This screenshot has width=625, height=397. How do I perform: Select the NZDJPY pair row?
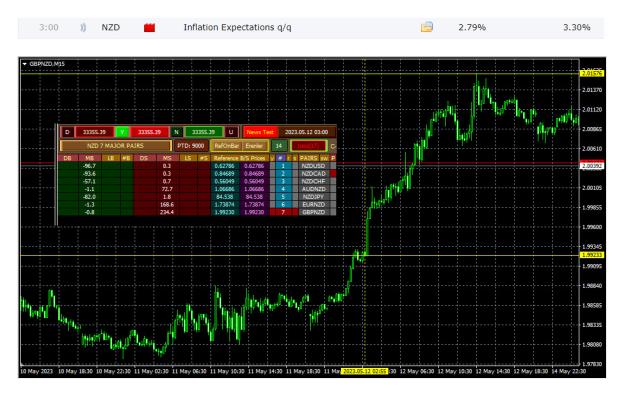pyautogui.click(x=313, y=197)
